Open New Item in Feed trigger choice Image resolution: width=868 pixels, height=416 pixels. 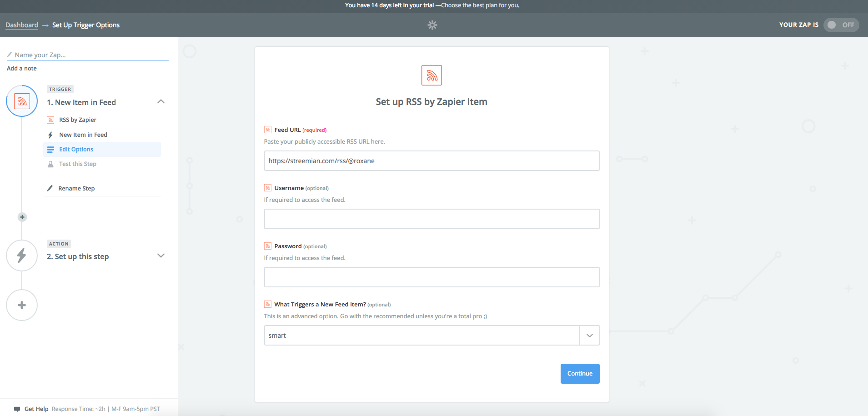pyautogui.click(x=83, y=135)
